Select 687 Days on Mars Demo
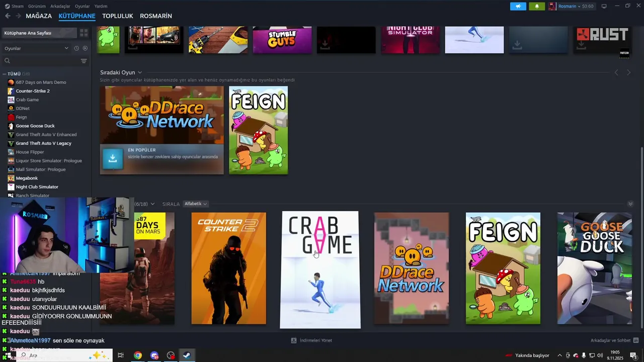 [x=41, y=82]
